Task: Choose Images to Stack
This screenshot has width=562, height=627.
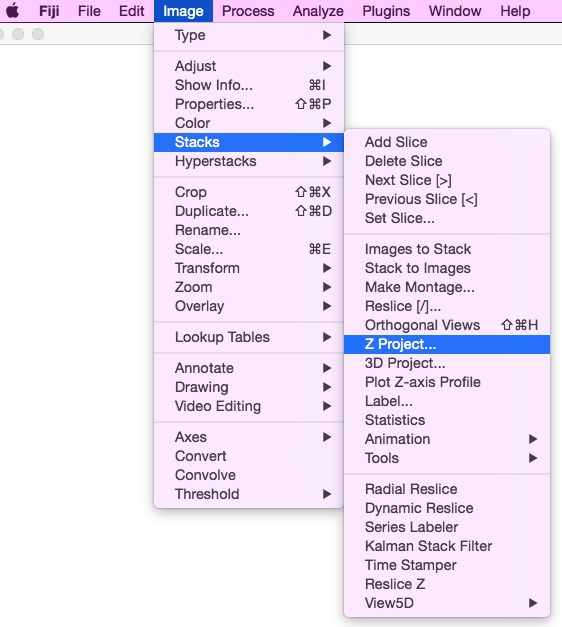Action: (447, 249)
